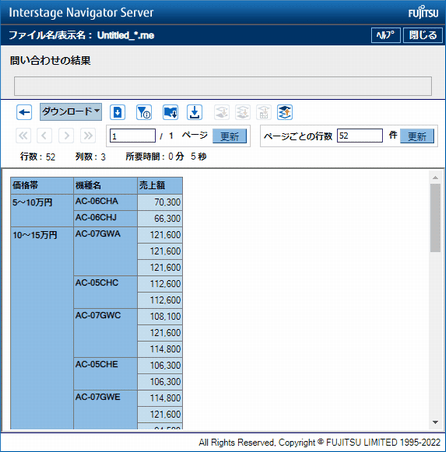
Task: Click the 問い合わせの結果 heading
Action: tap(50, 61)
